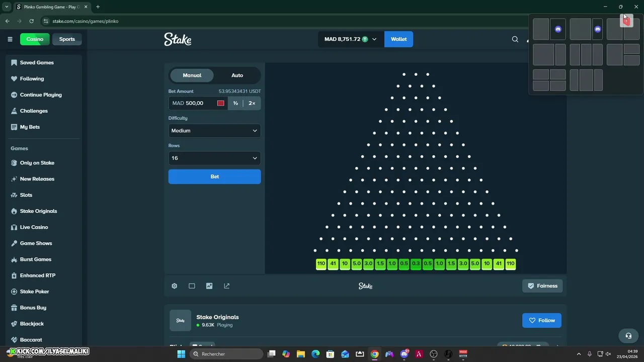
Task: Switch to Auto betting mode
Action: pyautogui.click(x=237, y=75)
